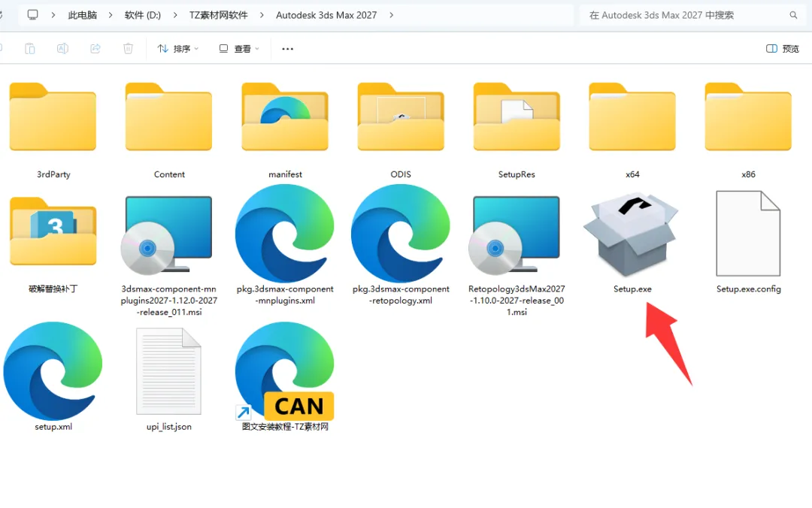Click the Autodesk 3ds Max 2027 search field
This screenshot has height=508, width=812.
tap(691, 15)
